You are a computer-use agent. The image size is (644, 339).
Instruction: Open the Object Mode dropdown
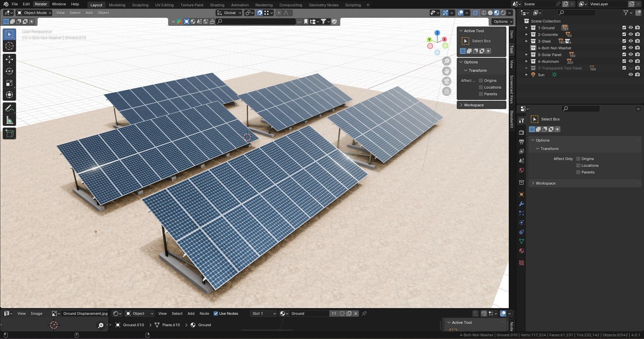(34, 13)
